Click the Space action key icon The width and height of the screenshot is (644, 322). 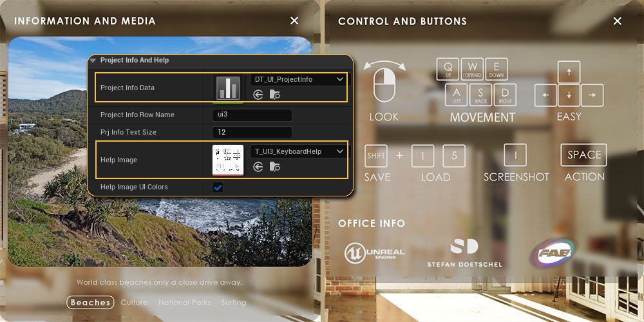584,155
